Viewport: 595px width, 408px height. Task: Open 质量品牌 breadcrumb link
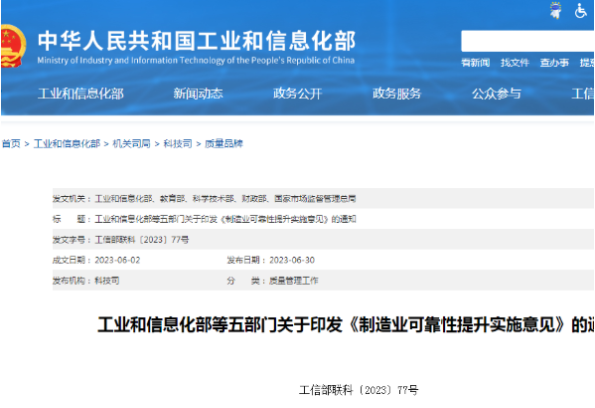[x=224, y=143]
